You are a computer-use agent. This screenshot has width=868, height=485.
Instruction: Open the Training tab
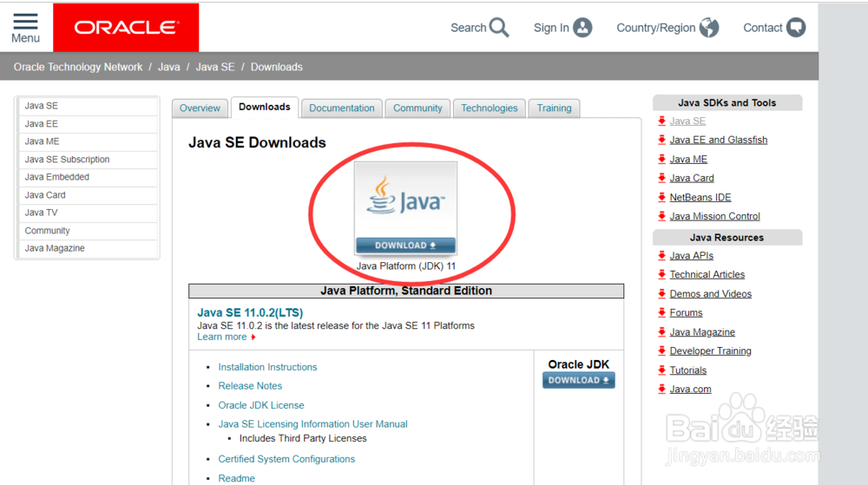554,108
